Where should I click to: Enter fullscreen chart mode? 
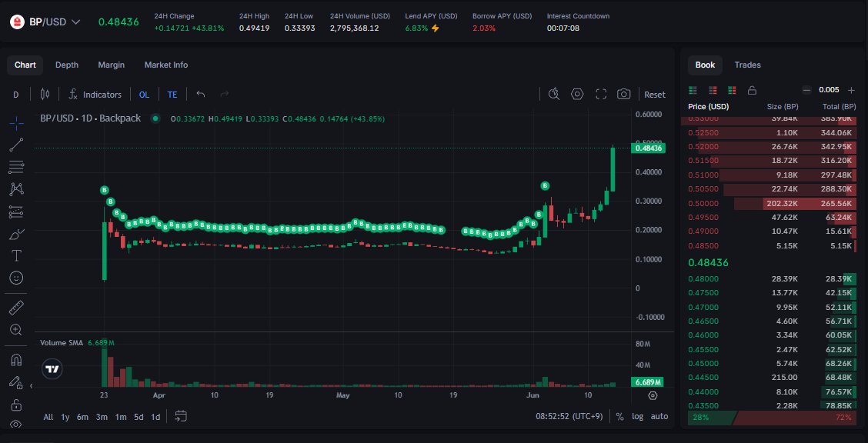point(601,94)
